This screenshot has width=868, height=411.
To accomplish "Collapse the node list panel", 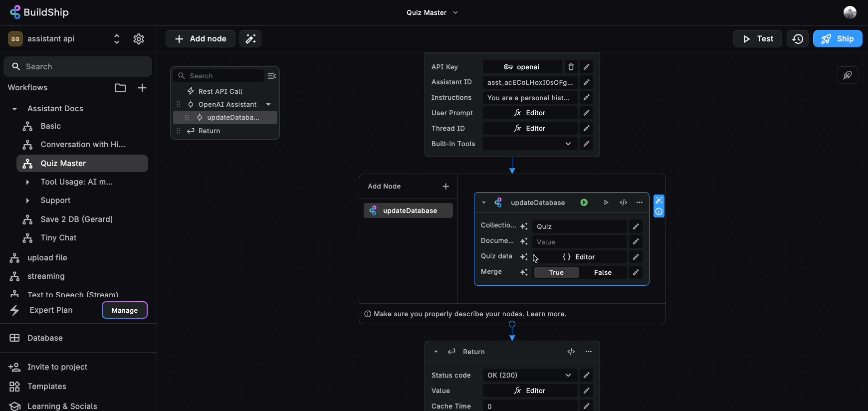I will click(272, 76).
